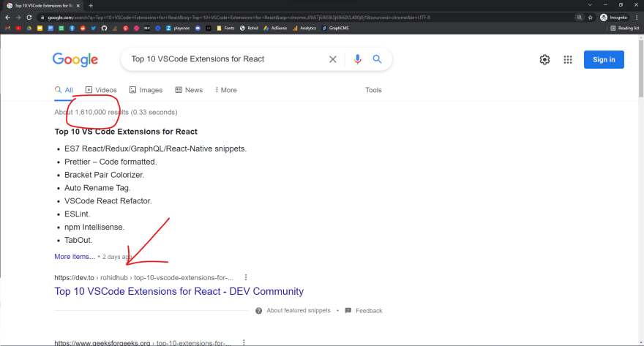Image resolution: width=644 pixels, height=346 pixels.
Task: Open the Reddit bookmark icon
Action: click(x=83, y=29)
